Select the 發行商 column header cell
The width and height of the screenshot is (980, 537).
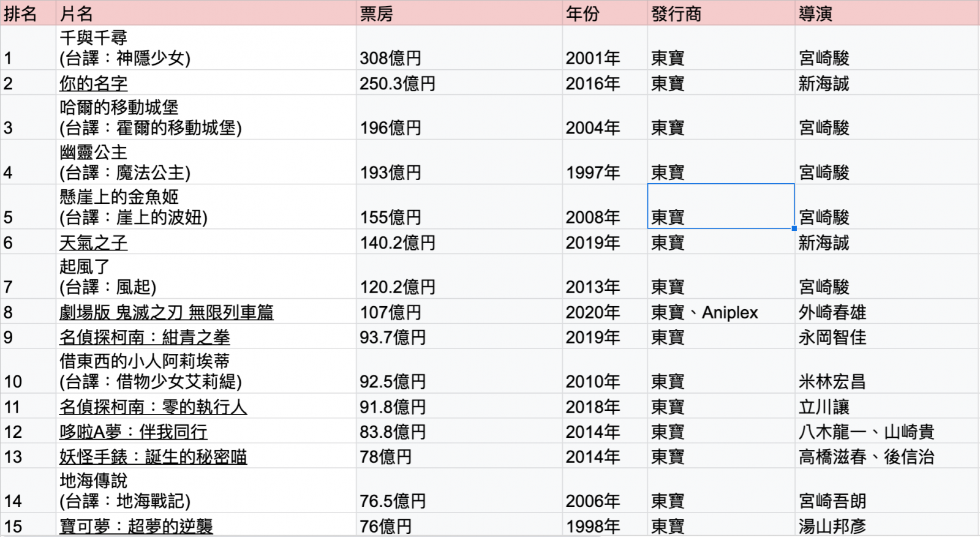[x=722, y=13]
